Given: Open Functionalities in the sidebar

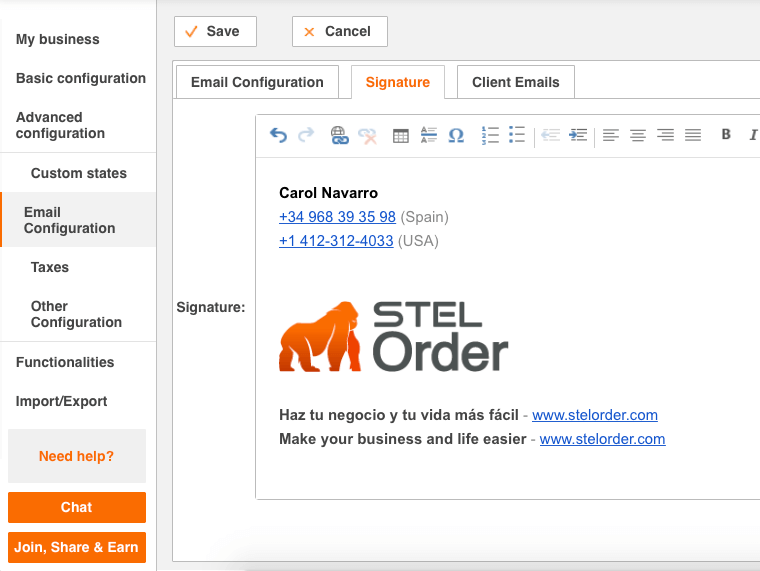Looking at the screenshot, I should pyautogui.click(x=65, y=362).
